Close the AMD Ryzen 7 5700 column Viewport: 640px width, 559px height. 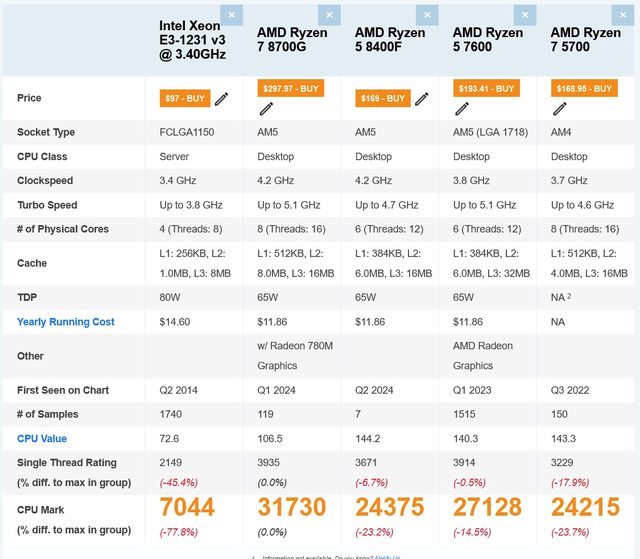pos(623,15)
